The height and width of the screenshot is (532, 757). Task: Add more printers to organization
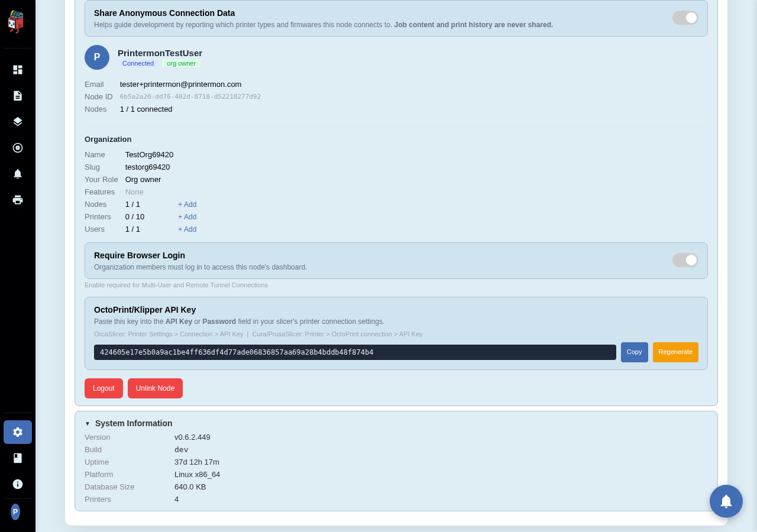pyautogui.click(x=187, y=217)
